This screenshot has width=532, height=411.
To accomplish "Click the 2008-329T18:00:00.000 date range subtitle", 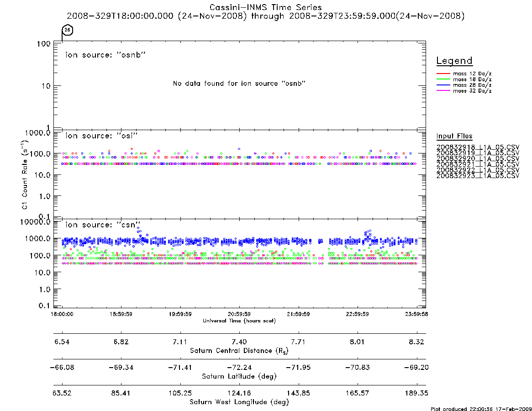I will (x=265, y=16).
